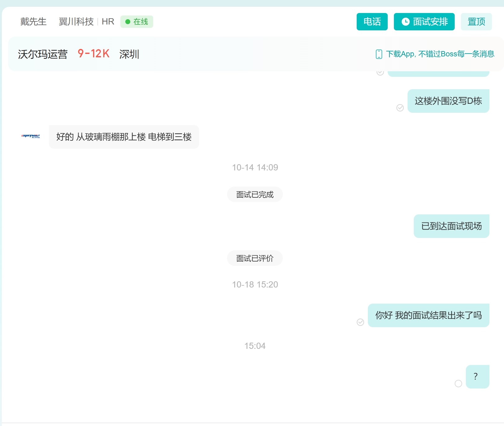The height and width of the screenshot is (426, 504).
Task: Click the clock icon in 面试安排
Action: click(405, 22)
